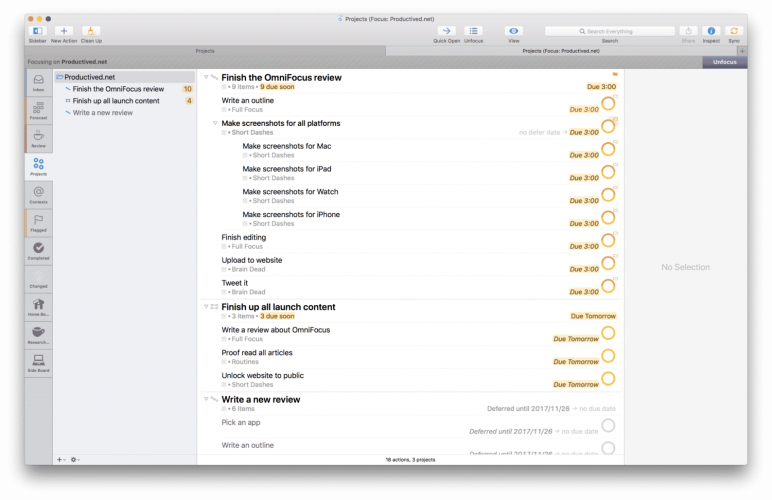Open the View eye icon
The height and width of the screenshot is (500, 772).
(x=514, y=31)
